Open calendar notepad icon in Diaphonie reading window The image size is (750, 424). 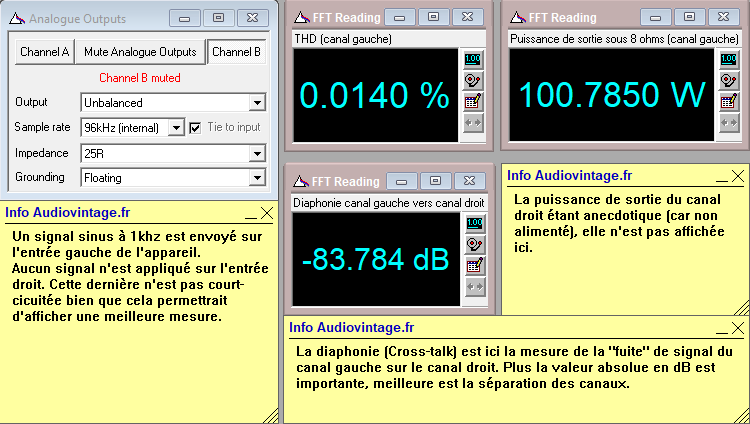[x=474, y=265]
